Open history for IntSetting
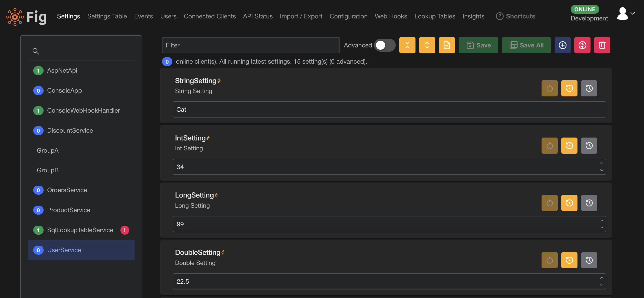644x298 pixels. click(589, 145)
